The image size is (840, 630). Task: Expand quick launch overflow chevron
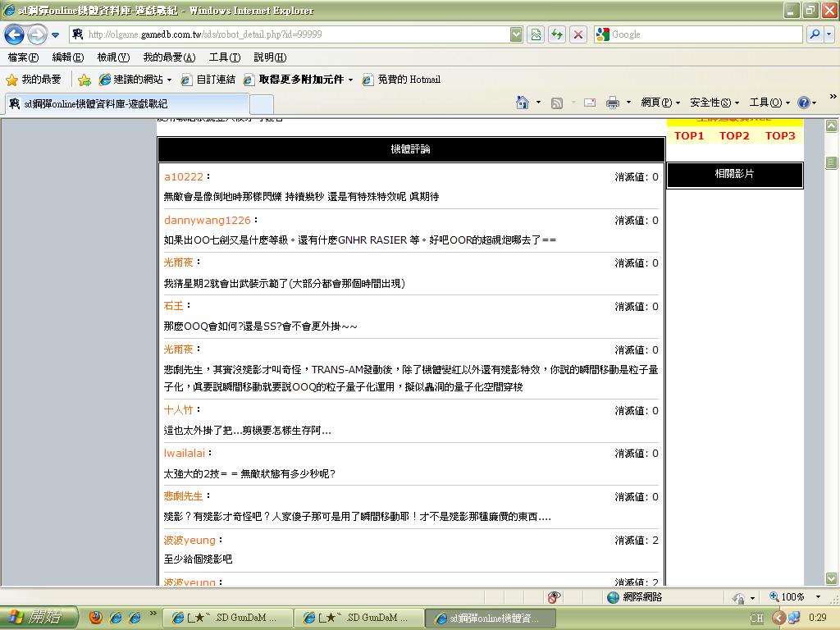[x=153, y=614]
